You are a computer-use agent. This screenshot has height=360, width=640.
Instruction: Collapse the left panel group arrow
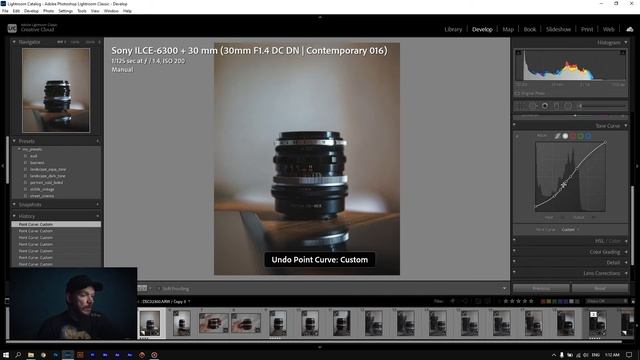click(x=3, y=166)
